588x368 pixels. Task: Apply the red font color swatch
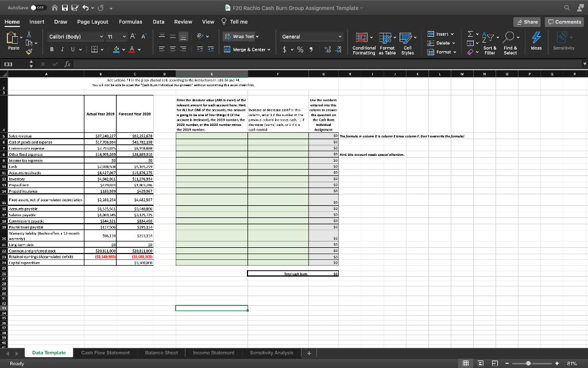point(131,49)
